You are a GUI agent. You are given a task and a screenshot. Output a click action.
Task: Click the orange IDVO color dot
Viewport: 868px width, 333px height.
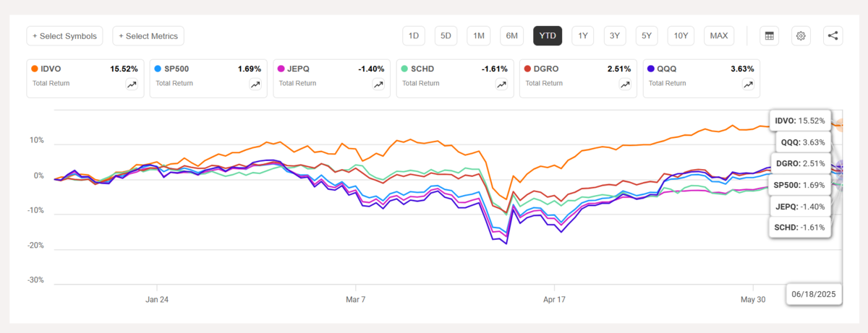coord(35,69)
